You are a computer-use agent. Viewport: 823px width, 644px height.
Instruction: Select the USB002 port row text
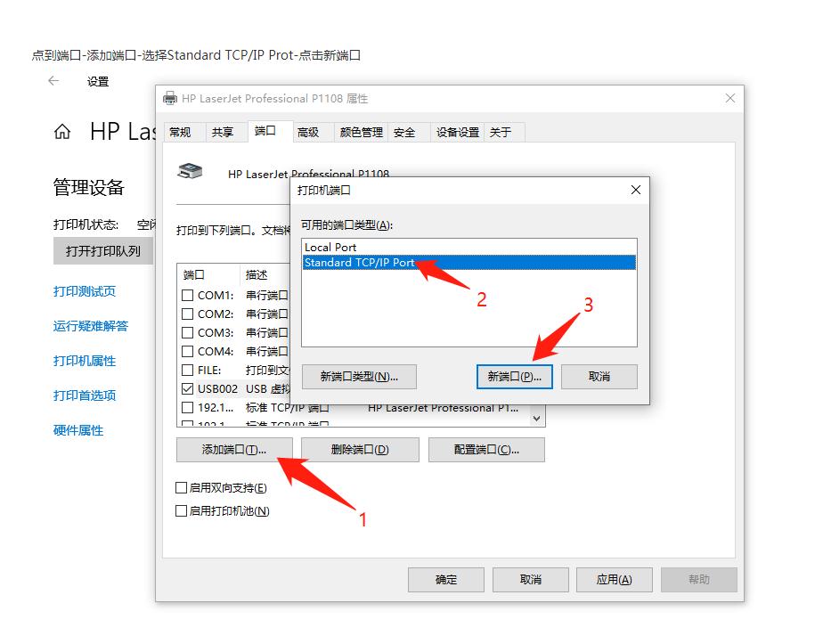point(218,389)
